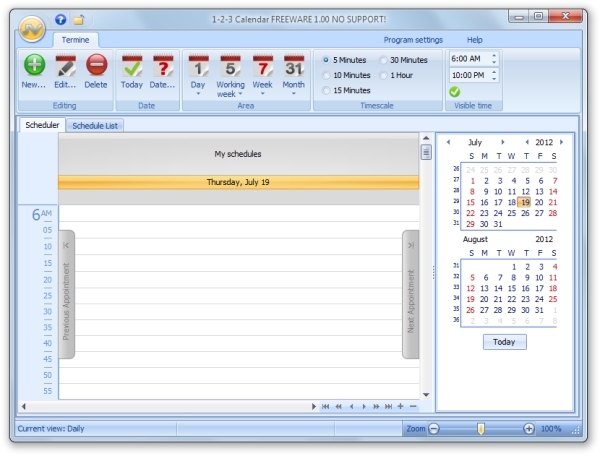Select the 30 Minutes timescale
600x456 pixels.
(x=383, y=60)
